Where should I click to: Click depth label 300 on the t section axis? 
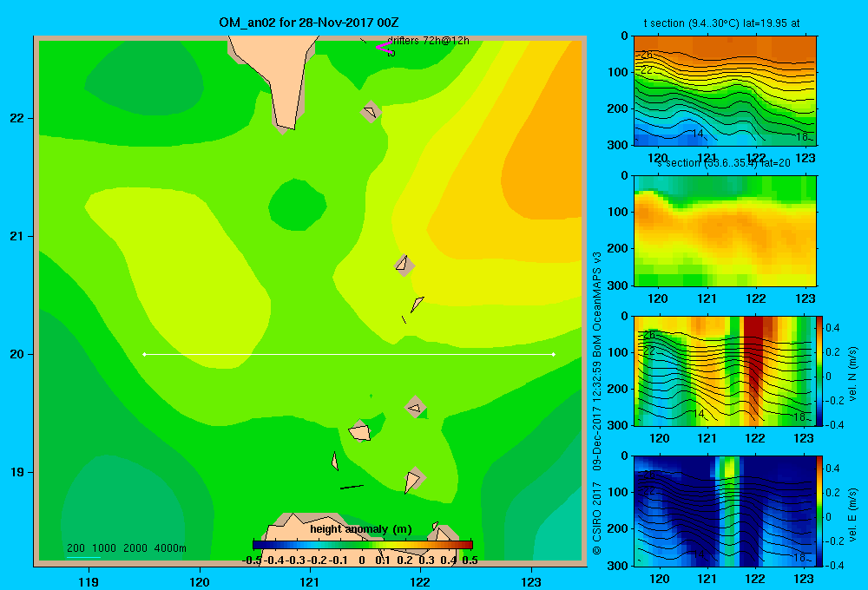tap(618, 145)
